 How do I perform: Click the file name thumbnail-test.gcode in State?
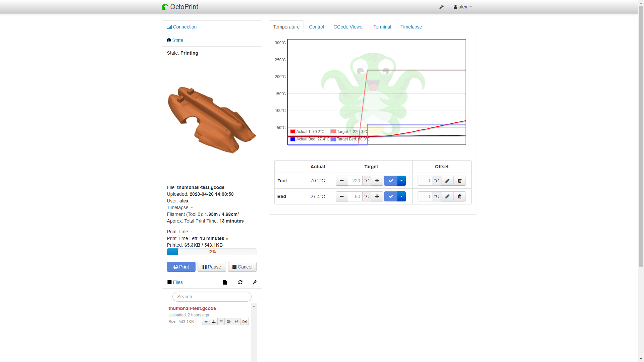coord(201,187)
